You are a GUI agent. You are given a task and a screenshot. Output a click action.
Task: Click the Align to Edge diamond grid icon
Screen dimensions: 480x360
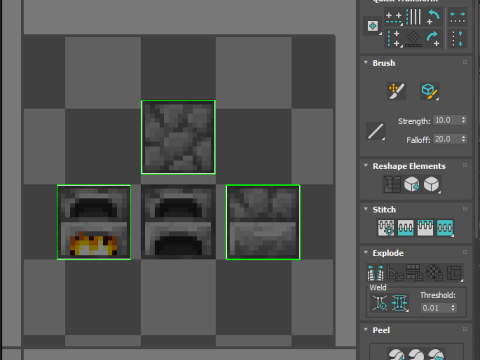(x=414, y=39)
